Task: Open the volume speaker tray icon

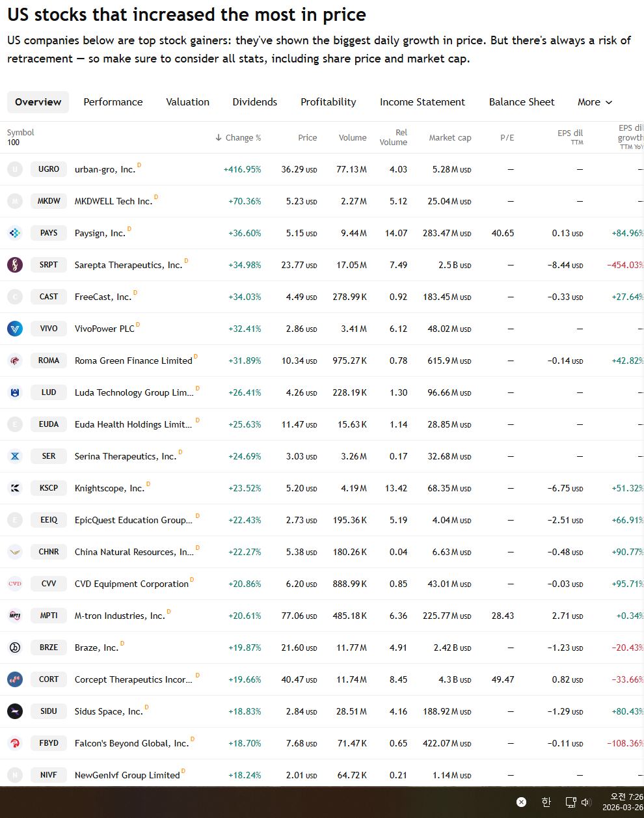Action: 585,802
